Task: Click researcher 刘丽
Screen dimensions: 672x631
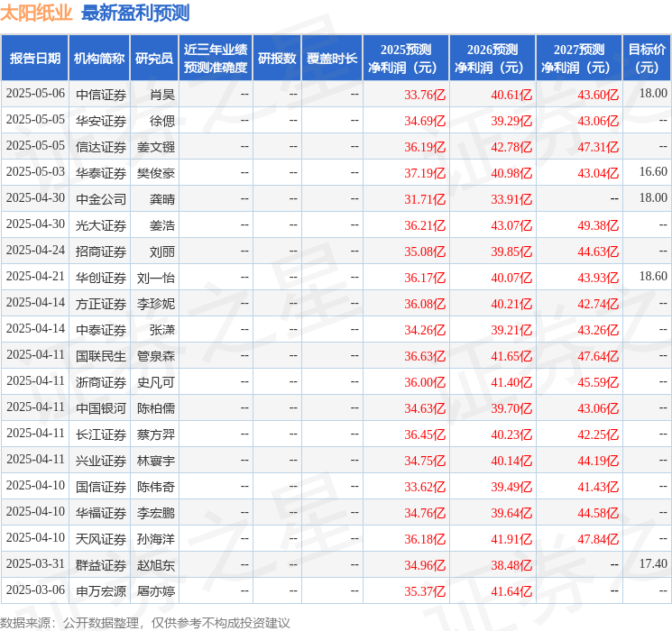Action: (x=162, y=251)
